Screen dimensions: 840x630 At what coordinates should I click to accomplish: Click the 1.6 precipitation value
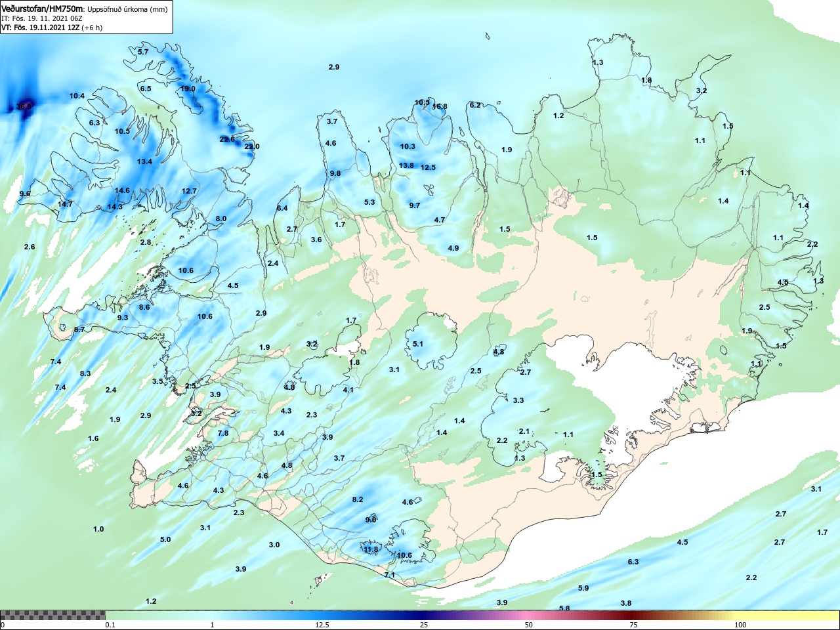93,438
